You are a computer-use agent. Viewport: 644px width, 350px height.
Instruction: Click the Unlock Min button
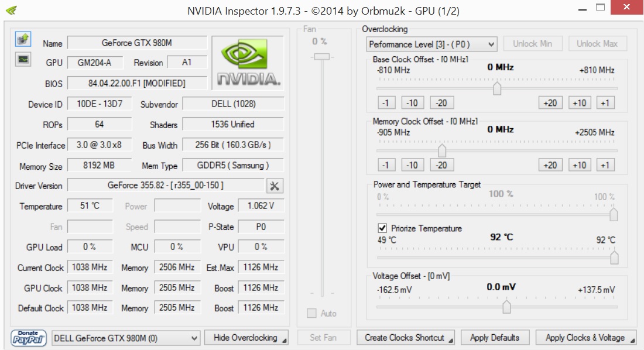[532, 43]
